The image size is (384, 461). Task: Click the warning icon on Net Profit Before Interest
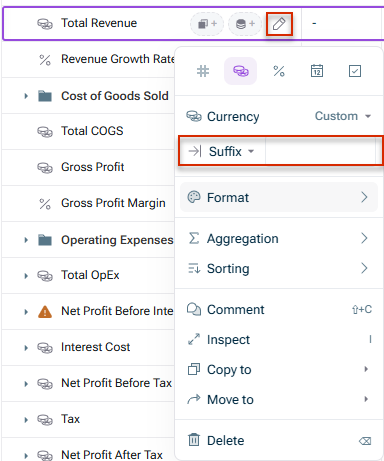(45, 312)
